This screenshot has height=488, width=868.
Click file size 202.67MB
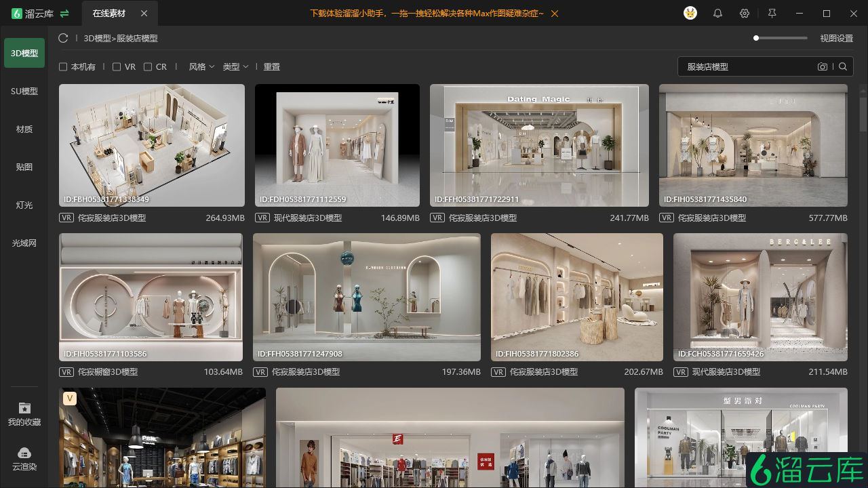point(644,372)
